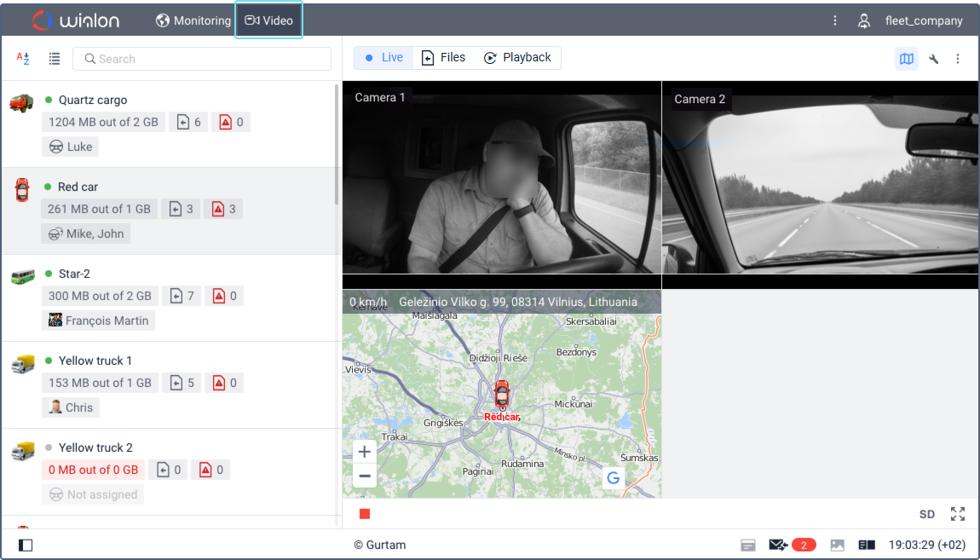Viewport: 980px width, 560px height.
Task: Enter fullscreen video mode
Action: pos(958,514)
